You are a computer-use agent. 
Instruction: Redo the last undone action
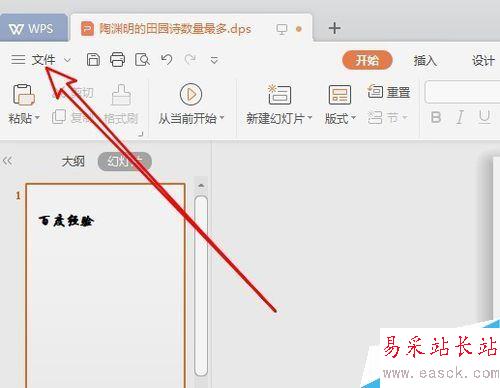point(190,60)
